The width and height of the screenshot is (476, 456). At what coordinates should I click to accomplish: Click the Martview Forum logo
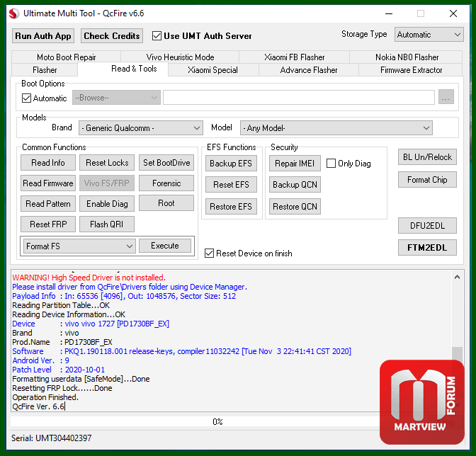pos(422,399)
